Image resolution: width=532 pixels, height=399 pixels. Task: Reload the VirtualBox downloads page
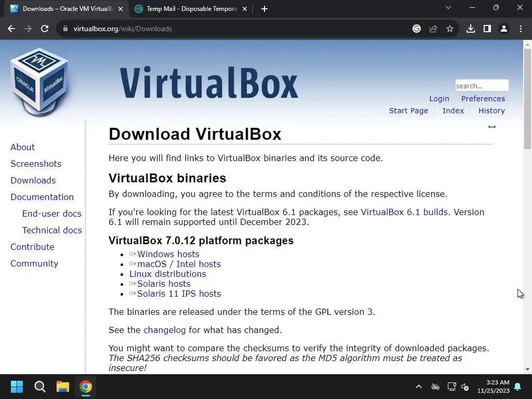pyautogui.click(x=45, y=29)
